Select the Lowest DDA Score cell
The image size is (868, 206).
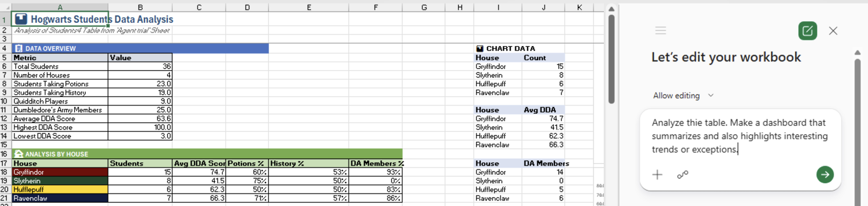pos(60,136)
